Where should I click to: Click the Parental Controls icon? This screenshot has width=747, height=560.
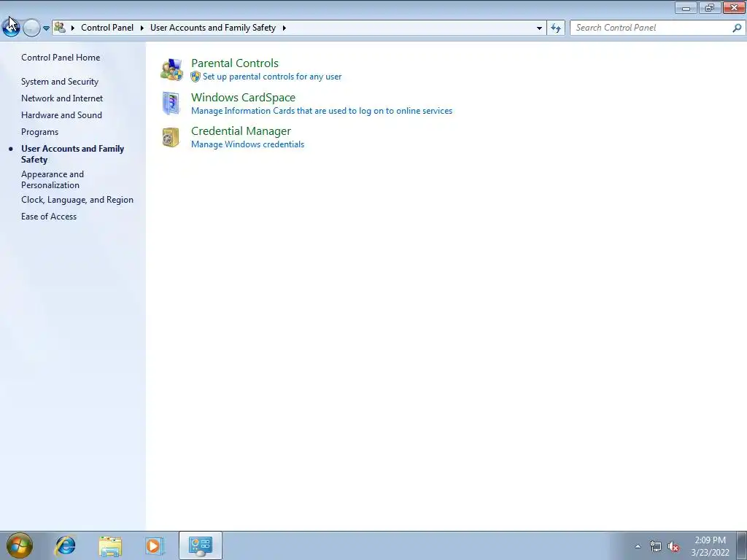(171, 69)
